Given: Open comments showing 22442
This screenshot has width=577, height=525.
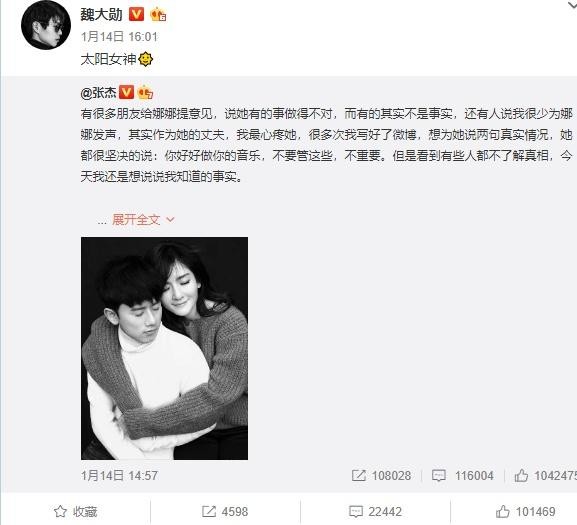Looking at the screenshot, I should pyautogui.click(x=375, y=512).
